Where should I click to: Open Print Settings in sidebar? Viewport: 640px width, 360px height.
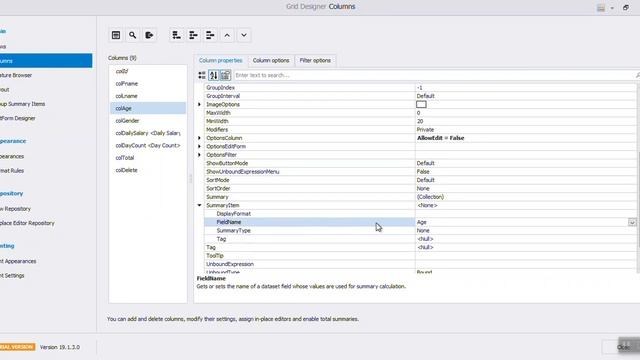12,276
